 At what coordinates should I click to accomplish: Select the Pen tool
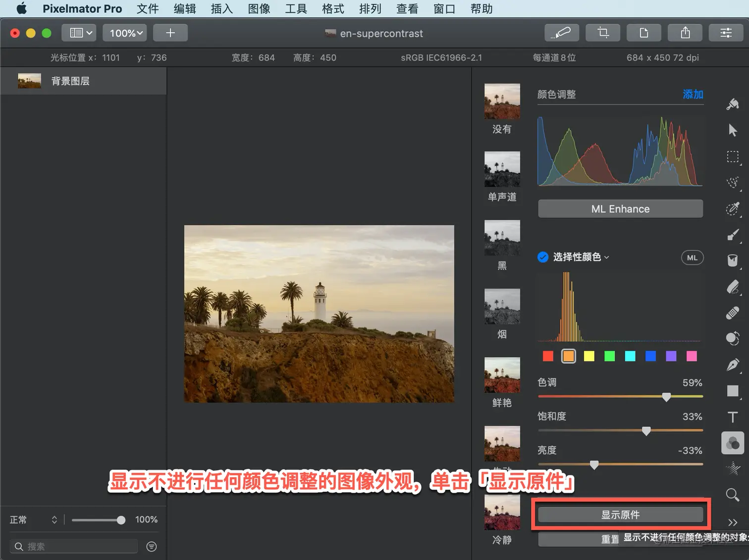tap(733, 365)
